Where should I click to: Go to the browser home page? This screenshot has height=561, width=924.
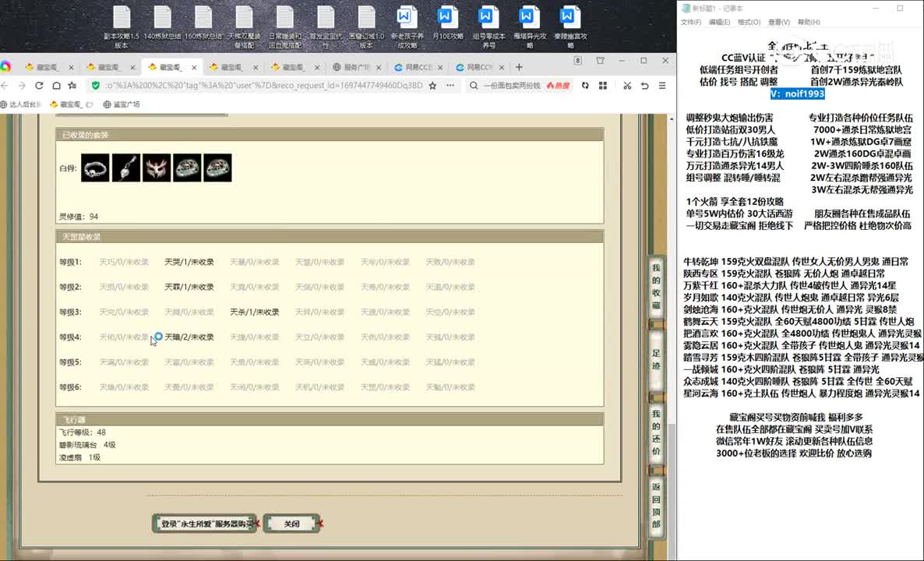pyautogui.click(x=56, y=86)
